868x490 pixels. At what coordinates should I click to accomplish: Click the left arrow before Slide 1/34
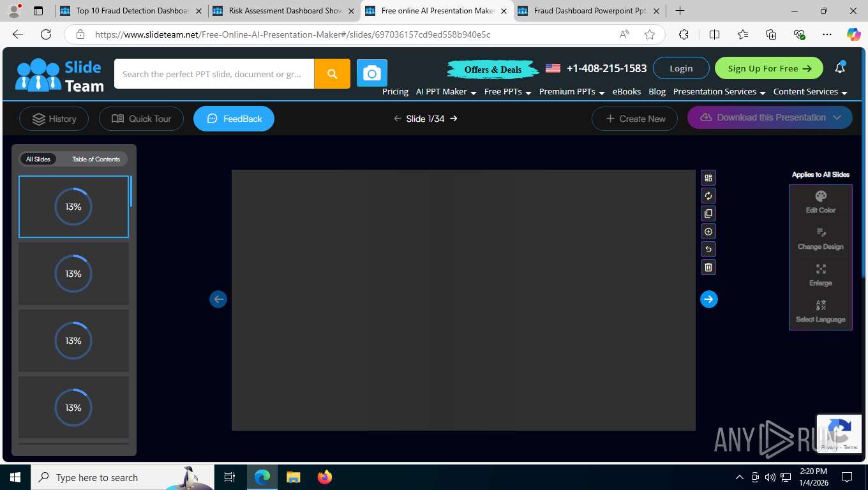click(398, 119)
